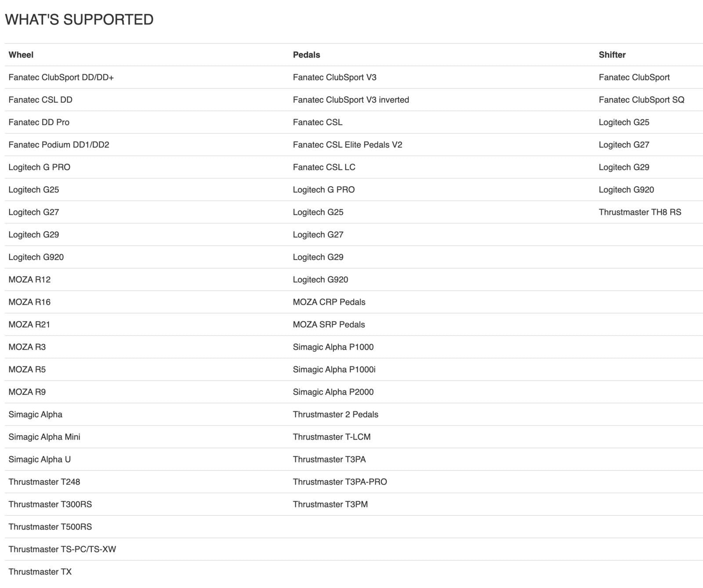Click the Shifter column header
Screen dimensions: 703x588
click(x=612, y=55)
